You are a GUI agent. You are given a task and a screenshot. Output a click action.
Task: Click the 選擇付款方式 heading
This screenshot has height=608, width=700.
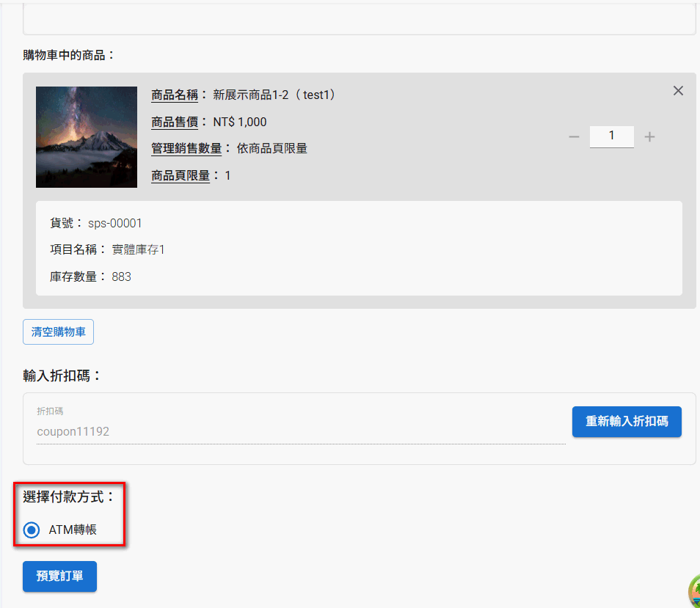coord(68,497)
